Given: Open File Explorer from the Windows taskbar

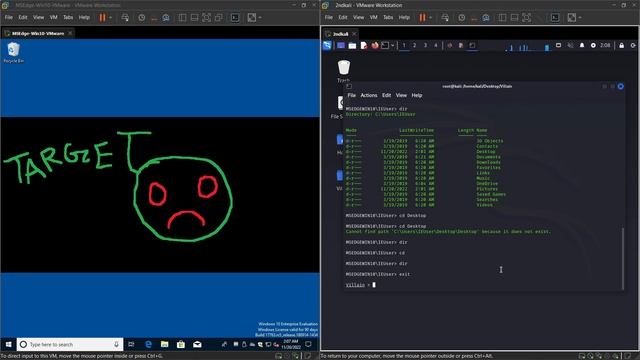Looking at the screenshot, I should (x=164, y=344).
